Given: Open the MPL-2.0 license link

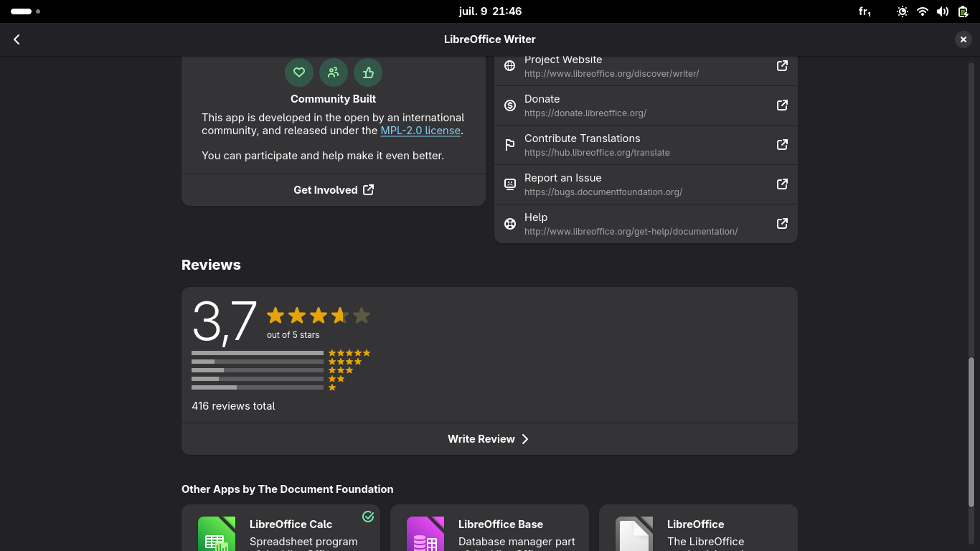Looking at the screenshot, I should point(420,131).
